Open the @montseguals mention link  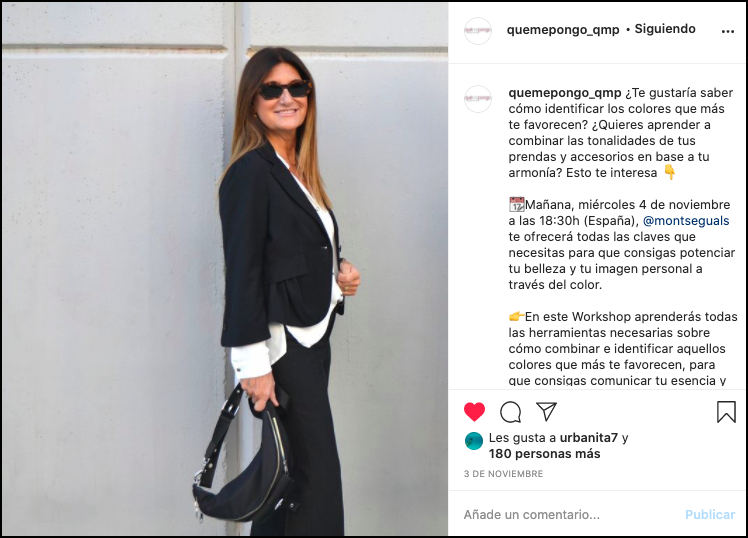(x=686, y=221)
